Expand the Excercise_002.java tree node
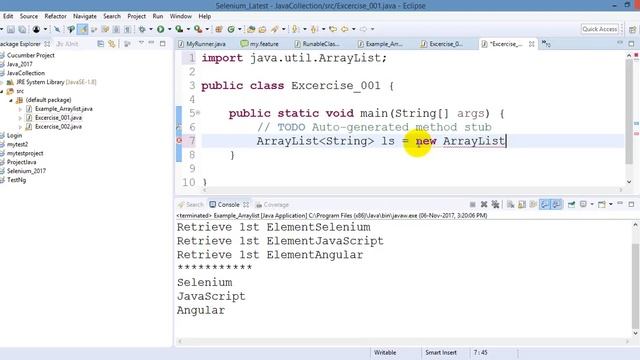The height and width of the screenshot is (360, 640). tap(20, 127)
